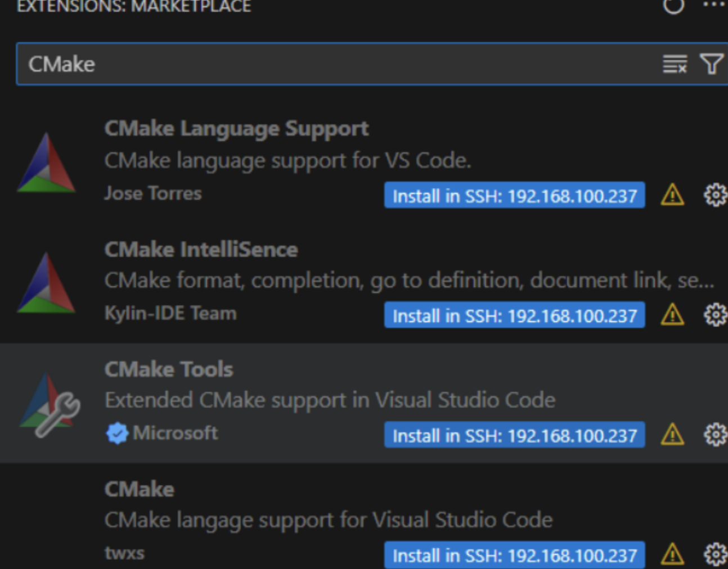Click the CMake Language Support triangle logo

(x=47, y=163)
